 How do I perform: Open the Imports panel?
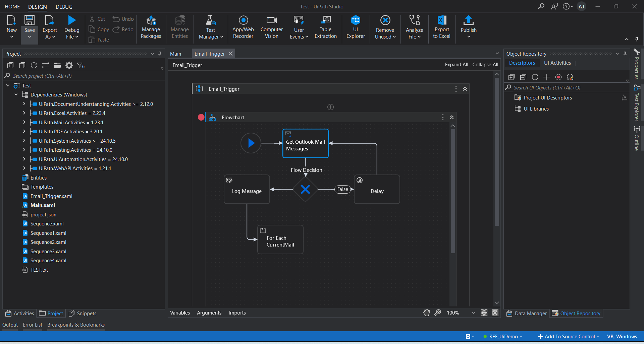237,313
